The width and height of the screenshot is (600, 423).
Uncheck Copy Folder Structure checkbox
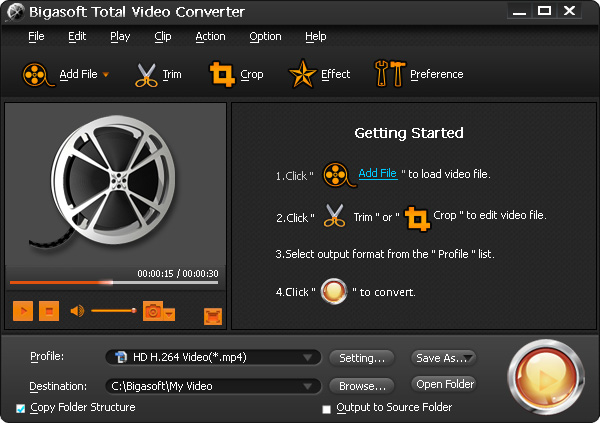(20, 408)
